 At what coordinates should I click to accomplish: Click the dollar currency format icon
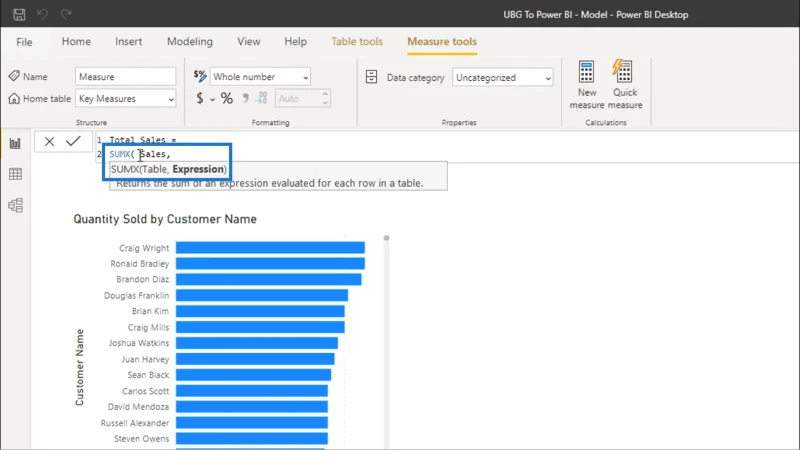click(200, 98)
